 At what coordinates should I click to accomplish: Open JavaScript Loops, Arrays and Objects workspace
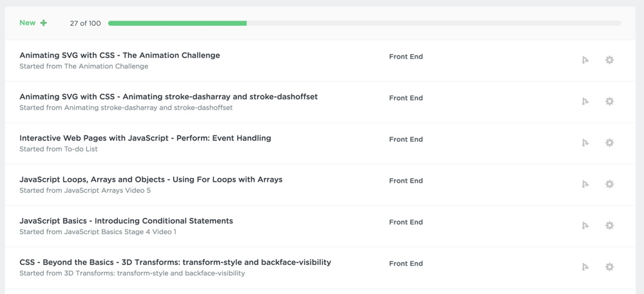click(151, 180)
